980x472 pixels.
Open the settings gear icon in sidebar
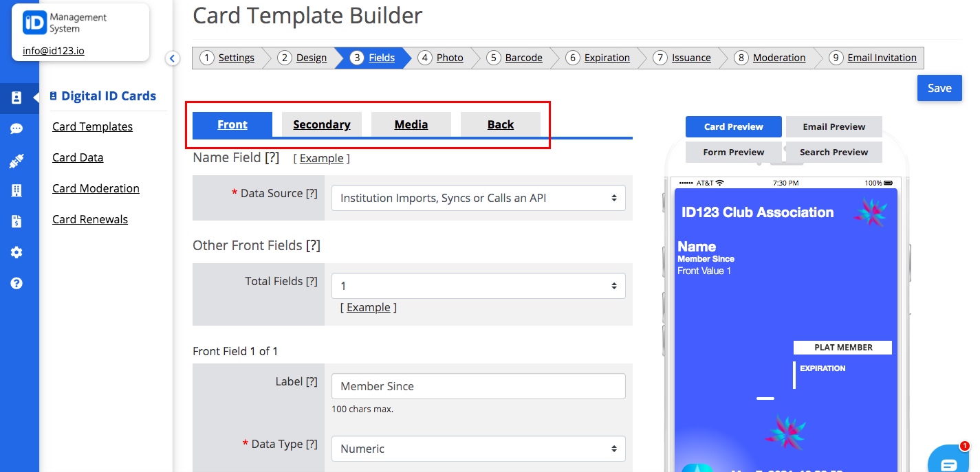(19, 251)
